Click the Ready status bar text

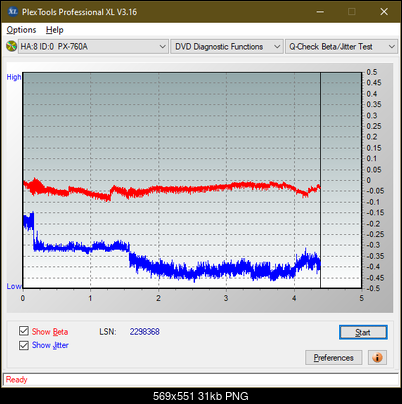point(16,380)
